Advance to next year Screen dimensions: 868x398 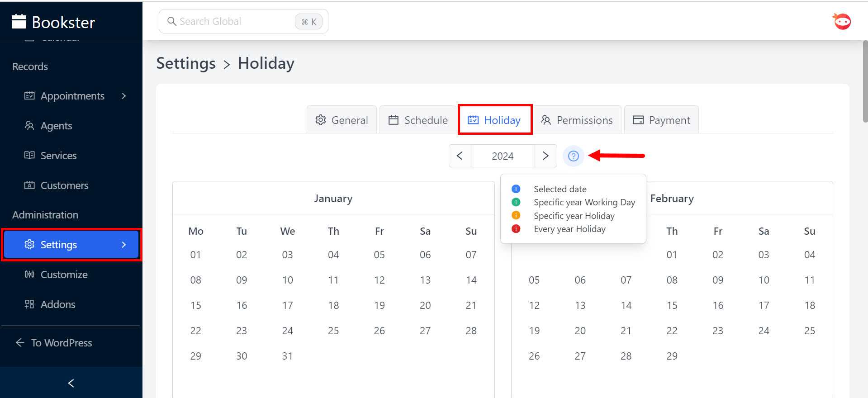coord(545,156)
